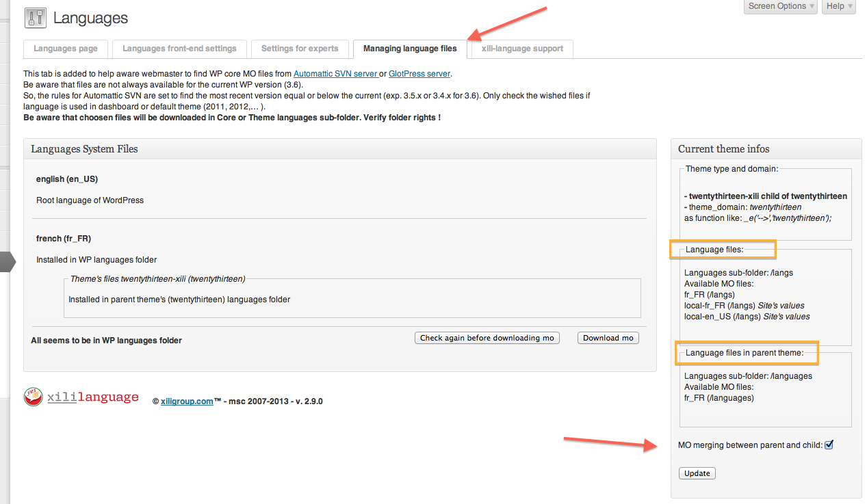
Task: Click the Languages page title
Action: point(90,18)
